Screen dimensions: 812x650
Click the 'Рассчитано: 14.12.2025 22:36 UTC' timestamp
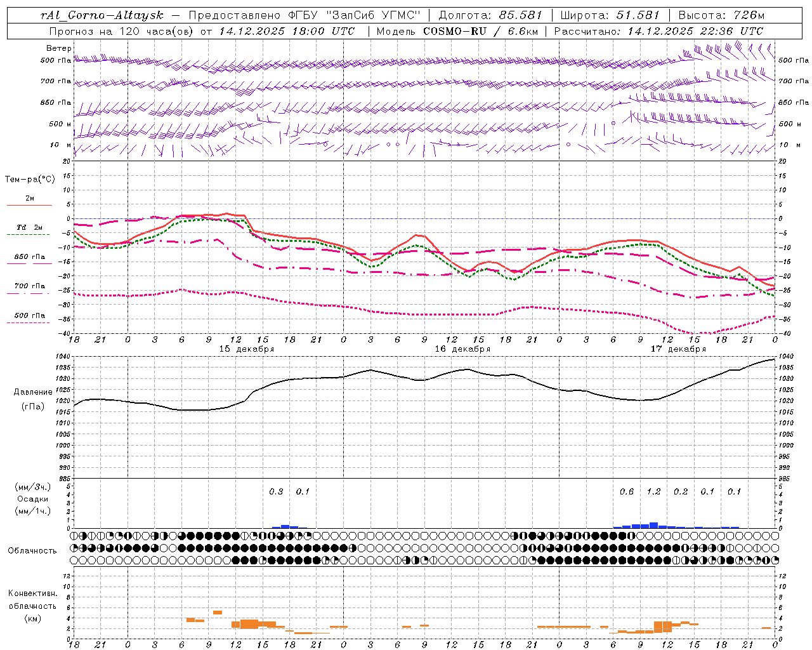tap(658, 31)
